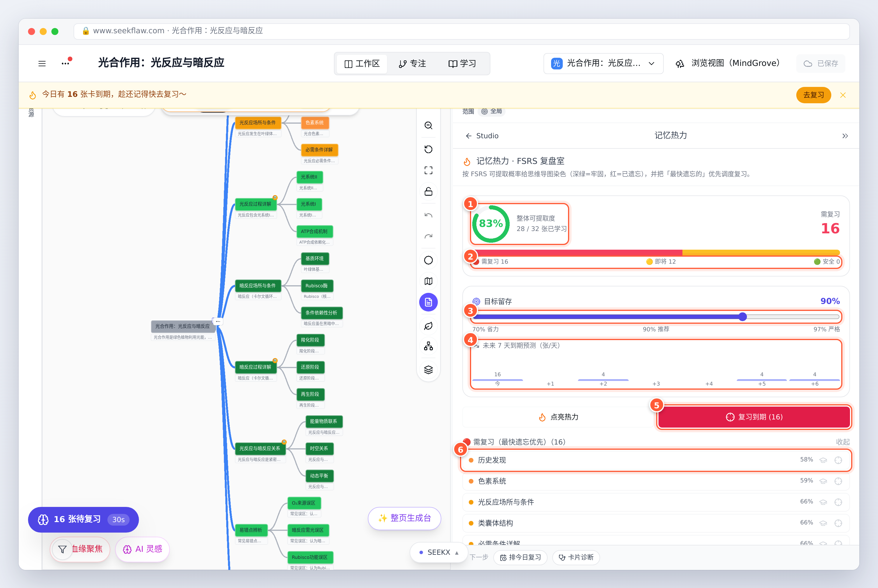Switch to the 专注 tab

[412, 64]
